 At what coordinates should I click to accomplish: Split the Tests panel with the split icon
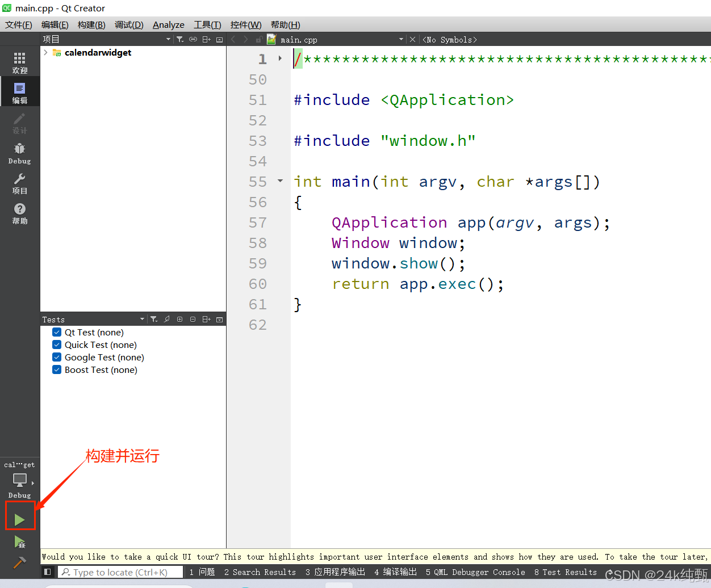tap(206, 320)
